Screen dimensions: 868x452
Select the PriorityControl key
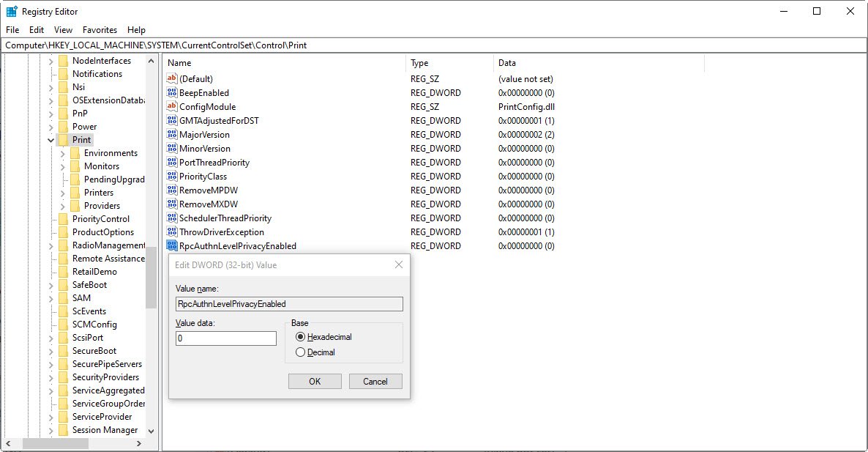tap(101, 219)
